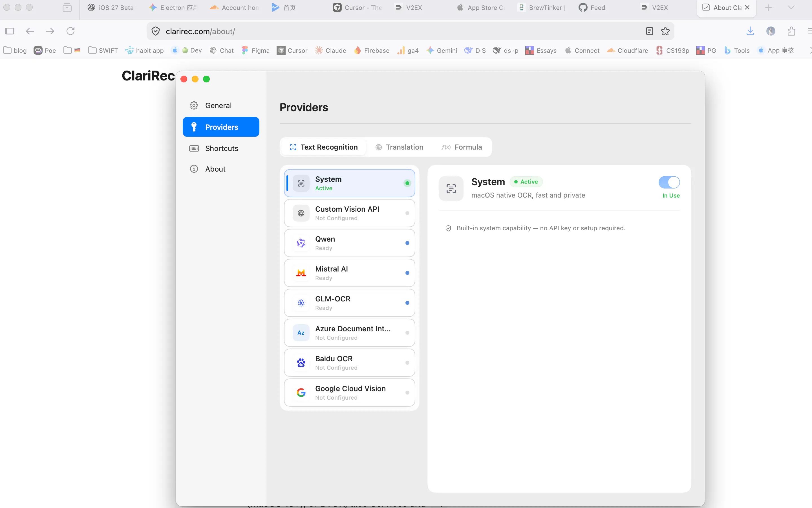Open the downloads icon in toolbar
Image resolution: width=812 pixels, height=508 pixels.
coord(750,31)
